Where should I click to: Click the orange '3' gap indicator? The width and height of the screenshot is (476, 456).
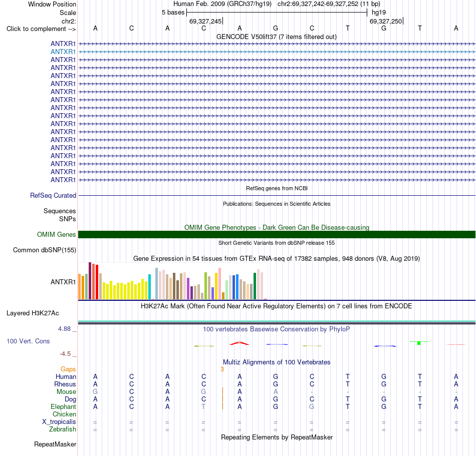tap(222, 369)
